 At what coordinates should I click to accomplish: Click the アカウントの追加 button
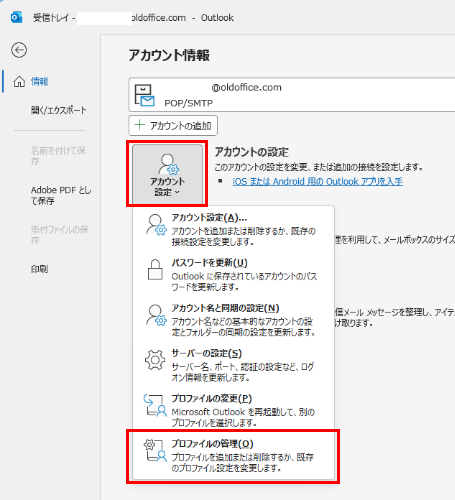173,126
